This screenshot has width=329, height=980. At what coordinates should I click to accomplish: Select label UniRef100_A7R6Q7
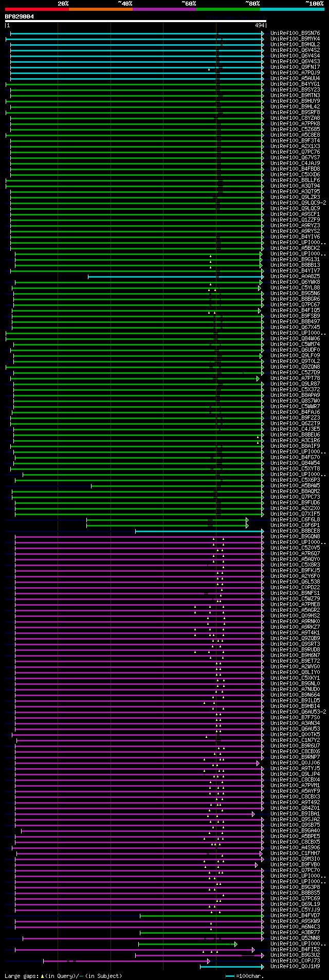pyautogui.click(x=295, y=554)
